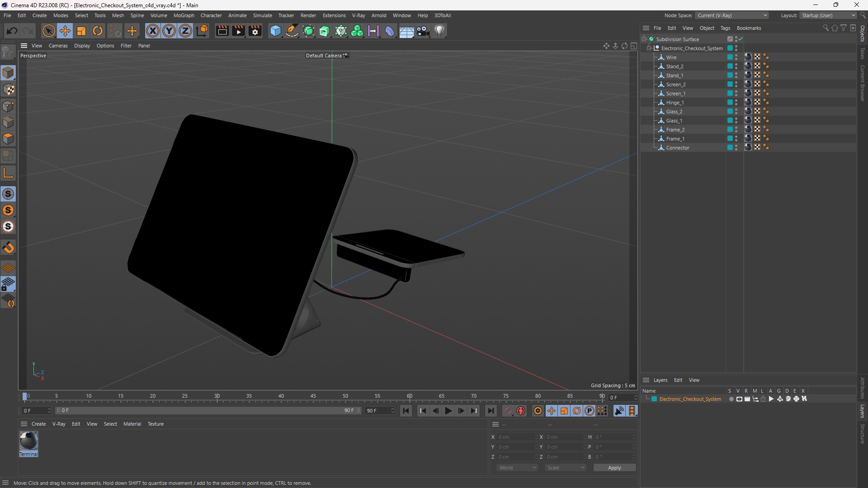
Task: Select the Screen_1 object in tree
Action: coord(675,94)
